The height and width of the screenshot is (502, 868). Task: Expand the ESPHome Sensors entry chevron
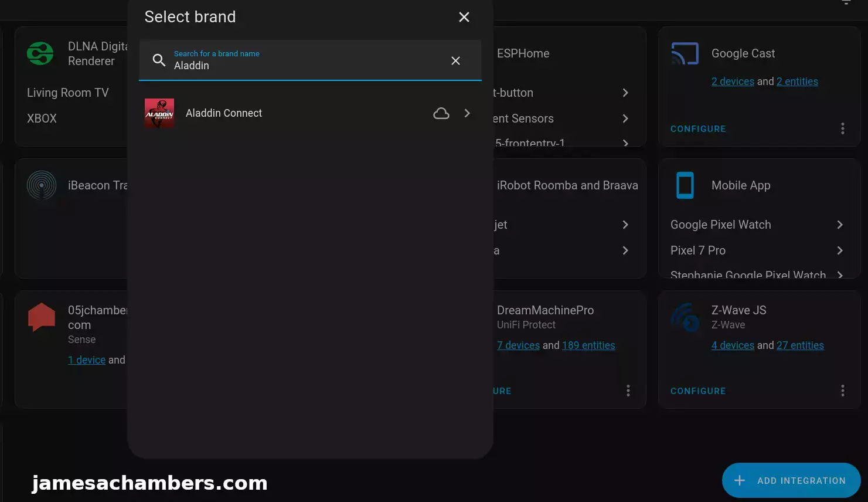[625, 118]
